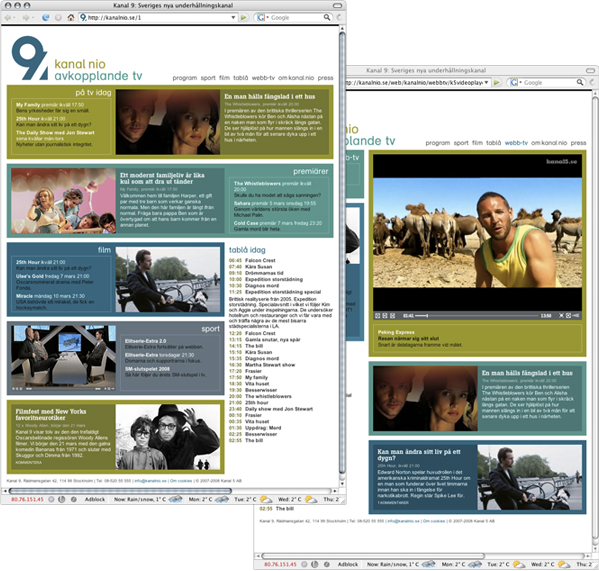
Task: Toggle Adblock in the front window status bar
Action: 95,499
